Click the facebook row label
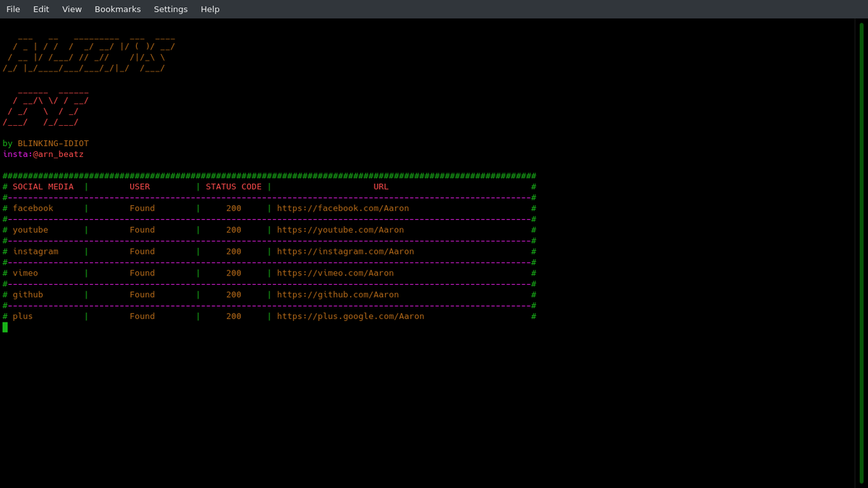This screenshot has height=488, width=868. pos(33,208)
